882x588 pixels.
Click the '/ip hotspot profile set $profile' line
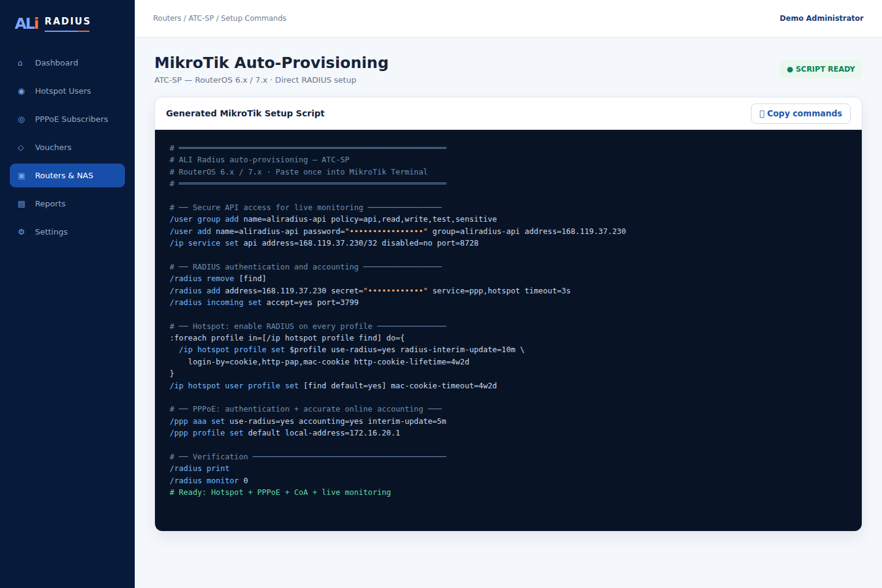pos(352,350)
